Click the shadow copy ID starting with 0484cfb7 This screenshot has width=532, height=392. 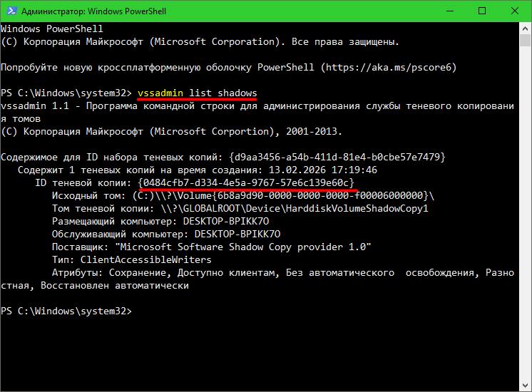[x=247, y=182]
